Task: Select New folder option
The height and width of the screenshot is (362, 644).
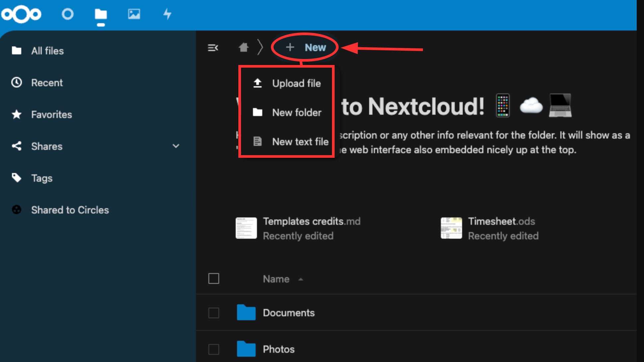Action: coord(296,112)
